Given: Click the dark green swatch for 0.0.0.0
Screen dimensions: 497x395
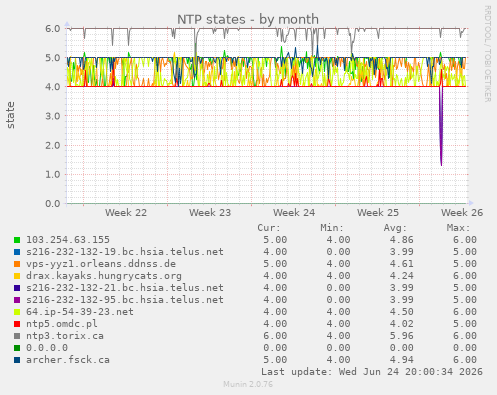Looking at the screenshot, I should pyautogui.click(x=17, y=348).
